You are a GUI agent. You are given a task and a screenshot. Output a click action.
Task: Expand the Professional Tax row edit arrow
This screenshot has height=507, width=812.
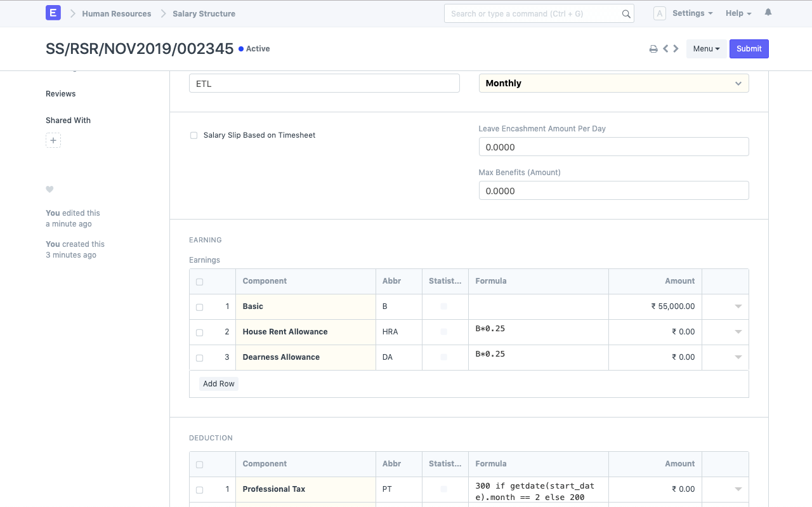[738, 489]
